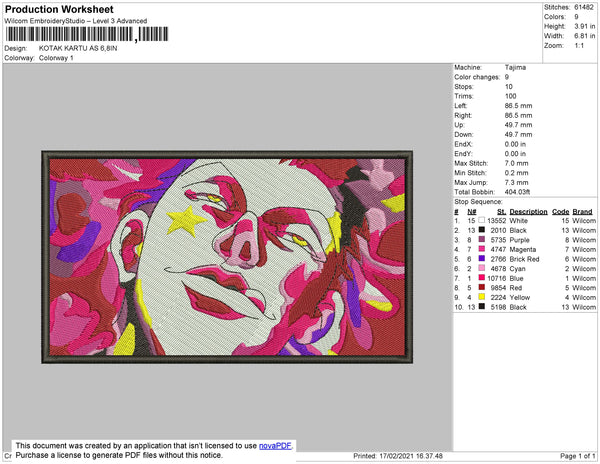Click the 'Colorway 1' value
This screenshot has height=464, width=600.
point(56,58)
